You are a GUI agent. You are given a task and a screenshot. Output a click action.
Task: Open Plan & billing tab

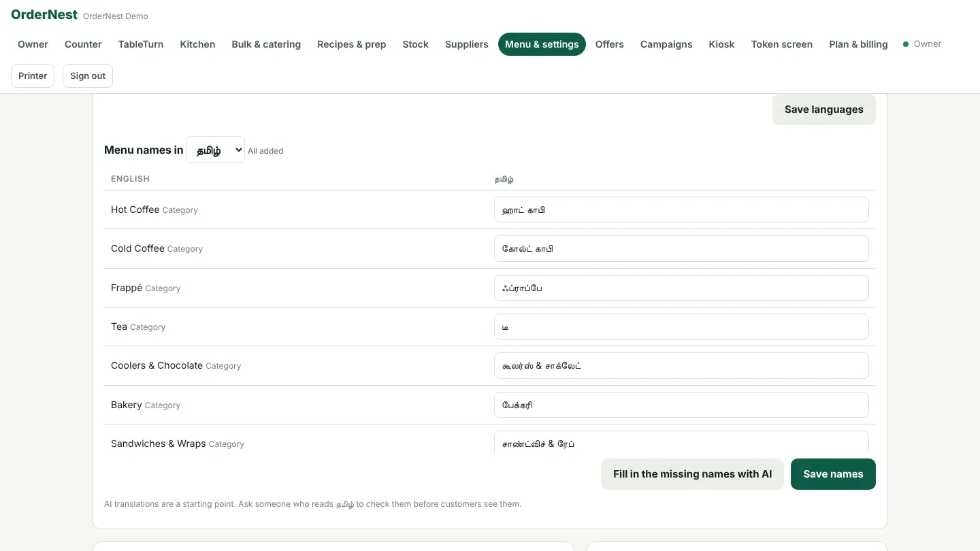[x=858, y=44]
